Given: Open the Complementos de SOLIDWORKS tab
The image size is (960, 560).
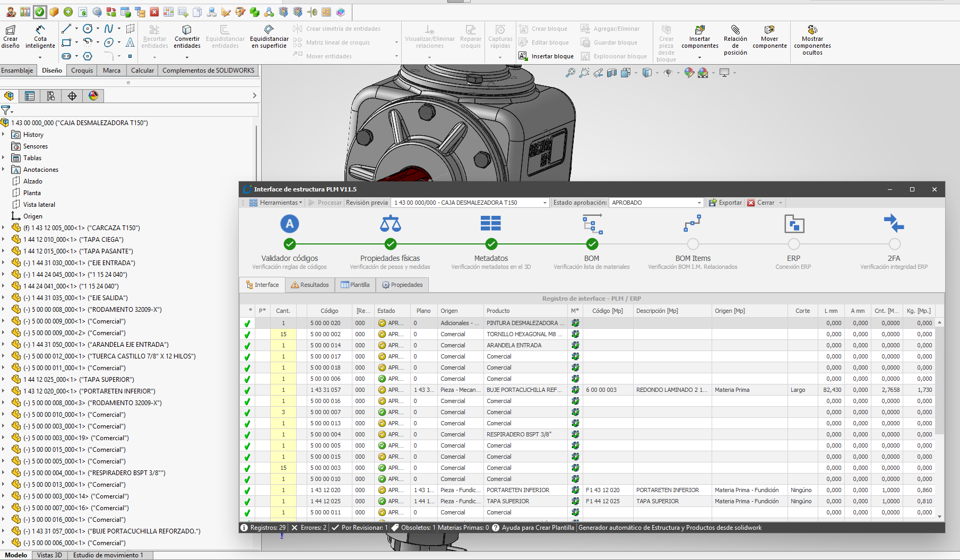Looking at the screenshot, I should point(208,71).
